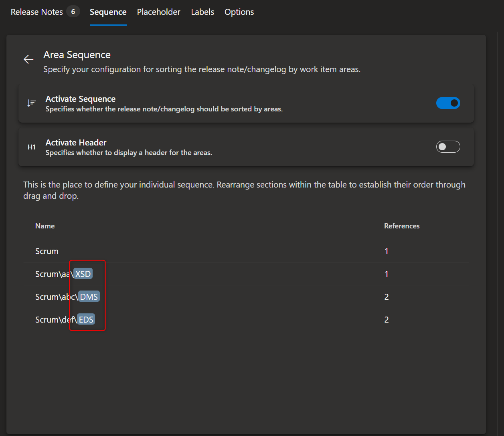Image resolution: width=504 pixels, height=436 pixels.
Task: Click the References column header
Action: [401, 226]
